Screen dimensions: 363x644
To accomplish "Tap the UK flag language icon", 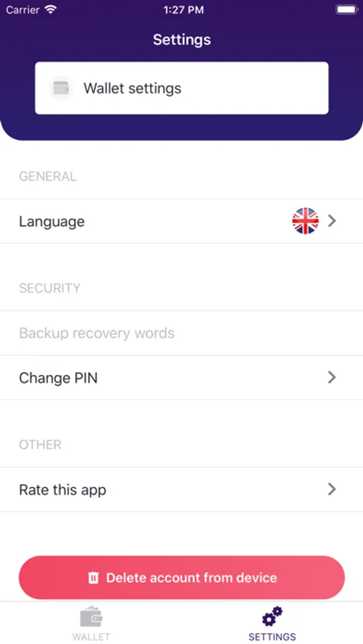I will click(x=305, y=221).
